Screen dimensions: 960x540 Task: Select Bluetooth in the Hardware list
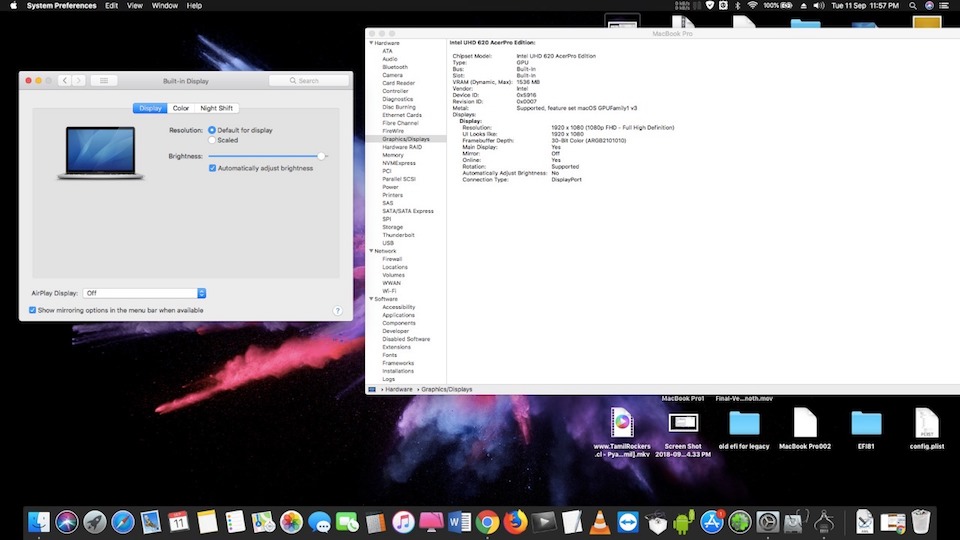click(x=395, y=67)
